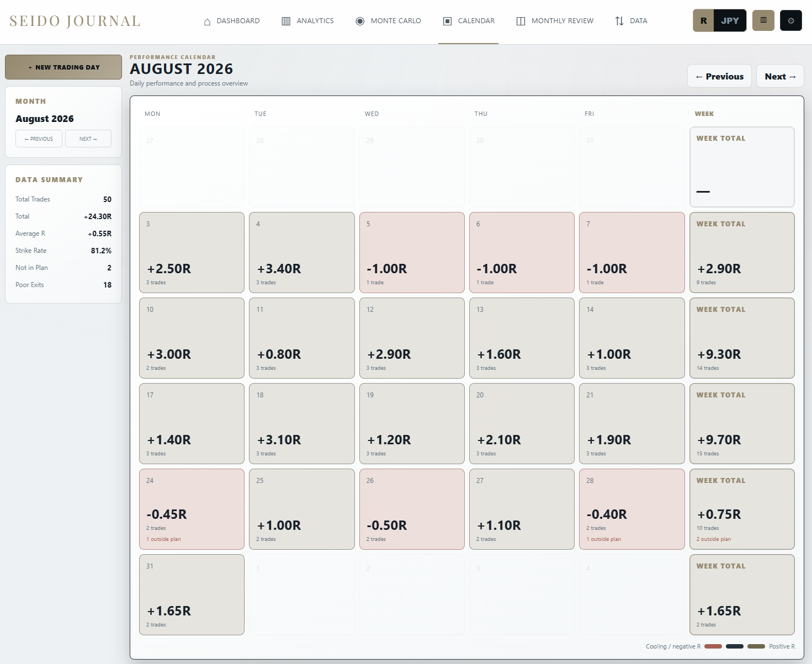Select the Week Total card showing +9.30R
This screenshot has width=812, height=664.
[x=742, y=338]
